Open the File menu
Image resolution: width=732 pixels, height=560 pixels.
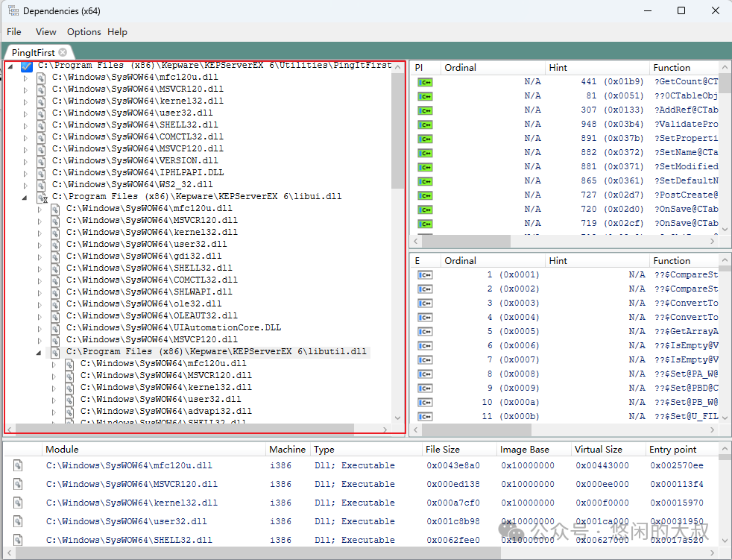(14, 32)
